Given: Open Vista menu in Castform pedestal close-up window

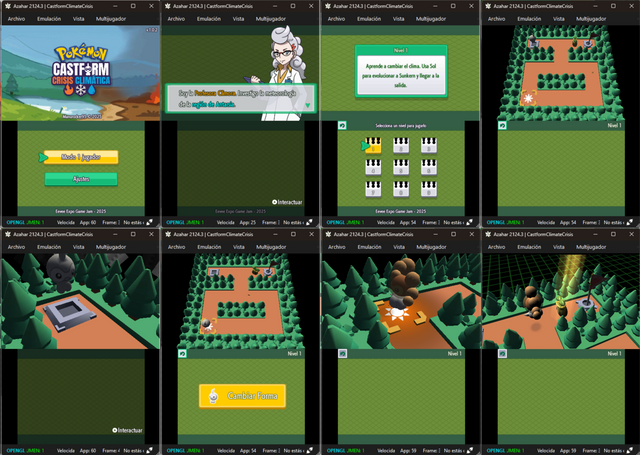Looking at the screenshot, I should (x=78, y=247).
